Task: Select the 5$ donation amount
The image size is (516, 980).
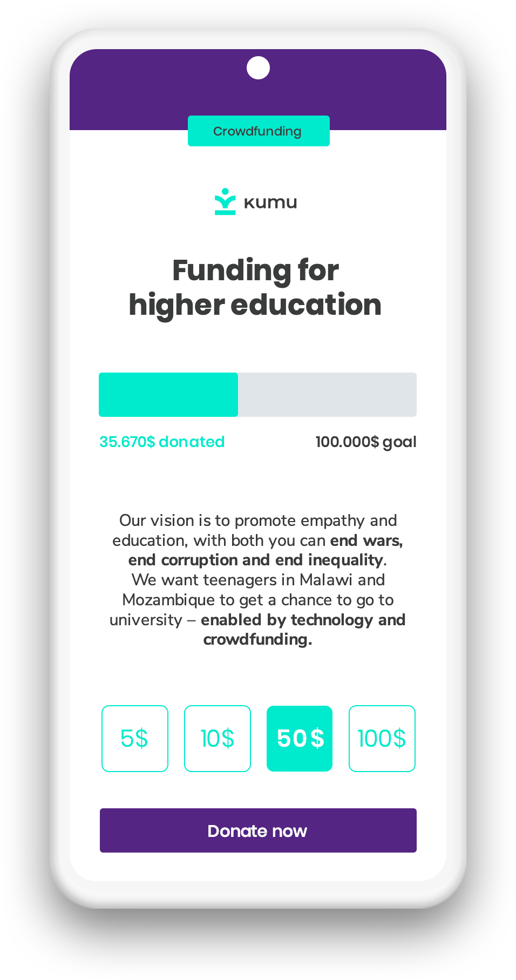Action: point(135,739)
